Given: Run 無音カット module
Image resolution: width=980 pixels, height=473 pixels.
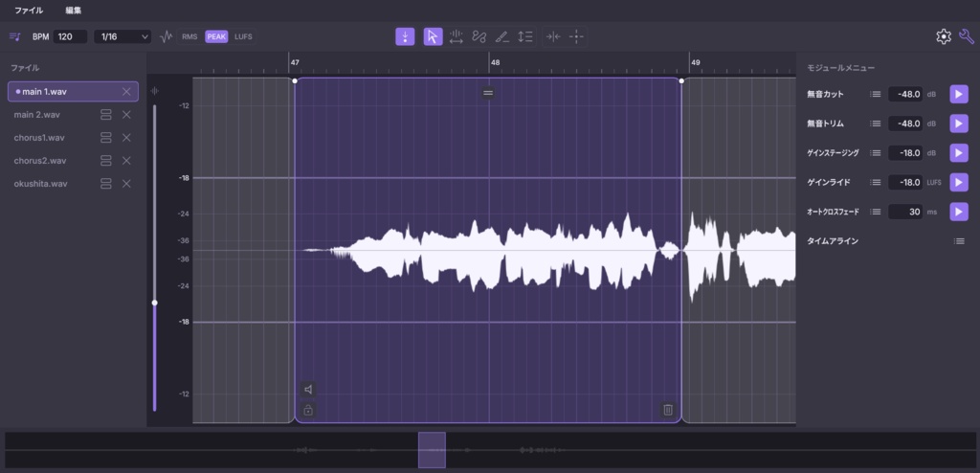Looking at the screenshot, I should pos(959,95).
